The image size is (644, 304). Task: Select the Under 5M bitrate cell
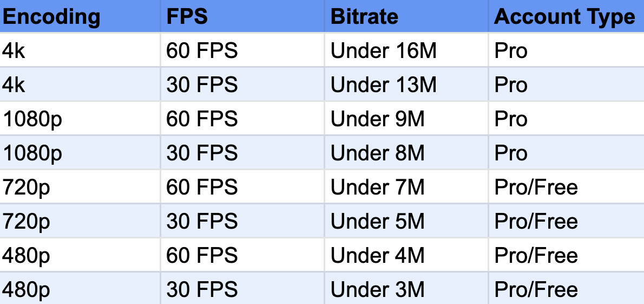(406, 221)
